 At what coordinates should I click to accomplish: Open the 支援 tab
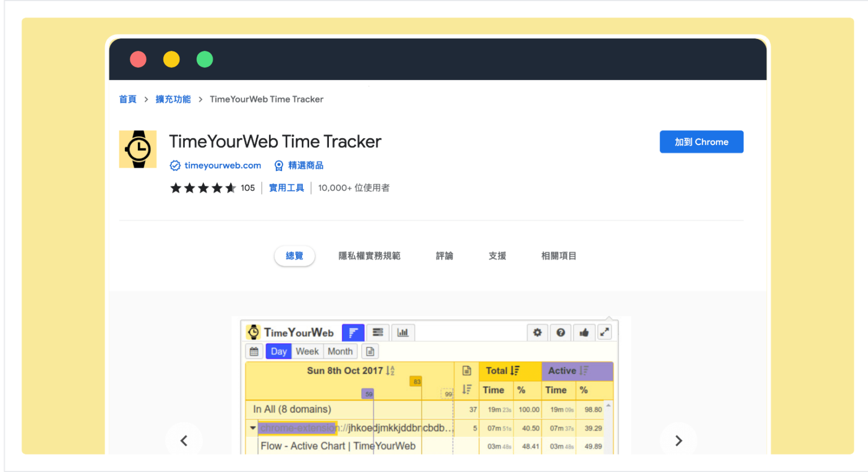[x=497, y=255]
